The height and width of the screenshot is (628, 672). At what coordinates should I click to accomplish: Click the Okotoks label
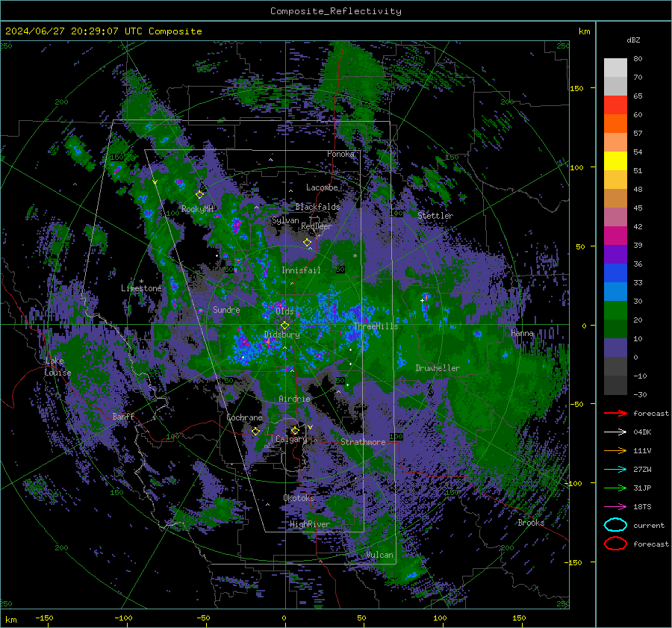(x=299, y=497)
